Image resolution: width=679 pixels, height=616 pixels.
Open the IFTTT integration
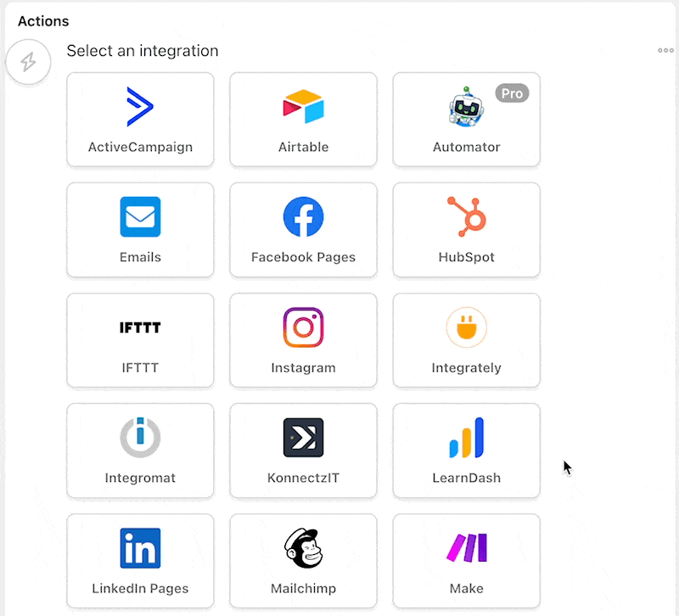tap(139, 339)
